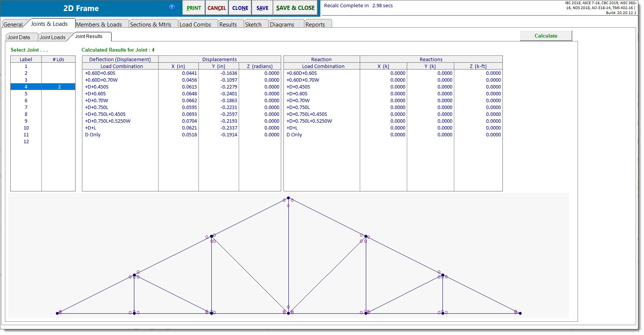This screenshot has width=644, height=335.
Task: Open the Reports tab
Action: pos(315,24)
